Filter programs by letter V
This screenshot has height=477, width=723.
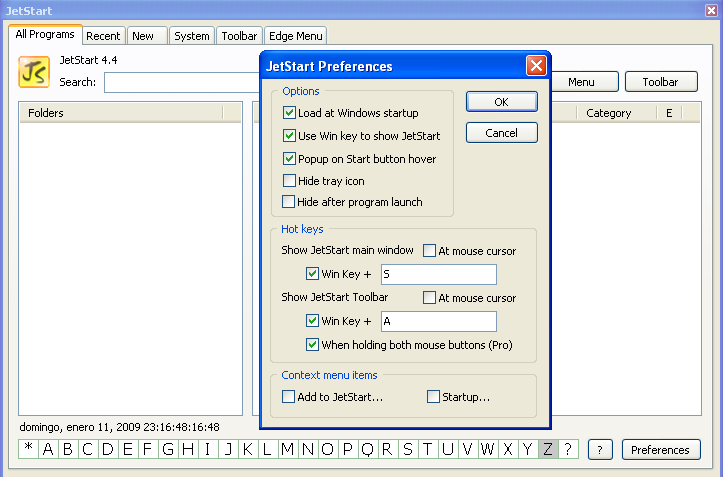pyautogui.click(x=468, y=449)
